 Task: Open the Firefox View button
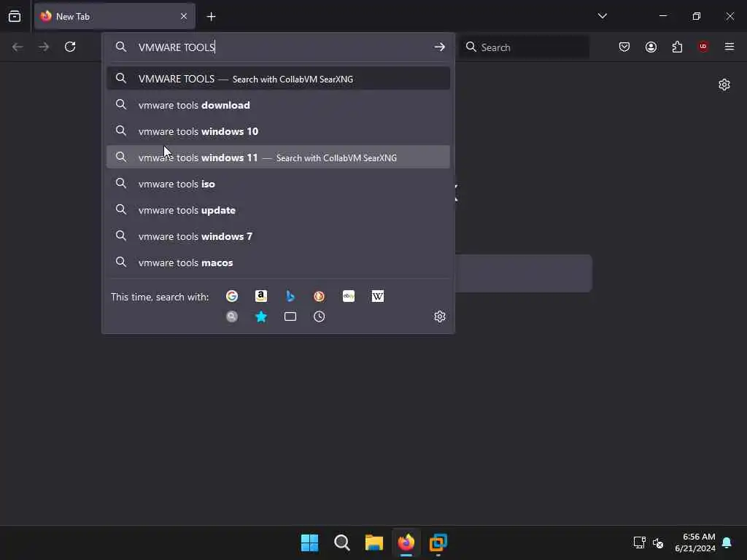(15, 16)
